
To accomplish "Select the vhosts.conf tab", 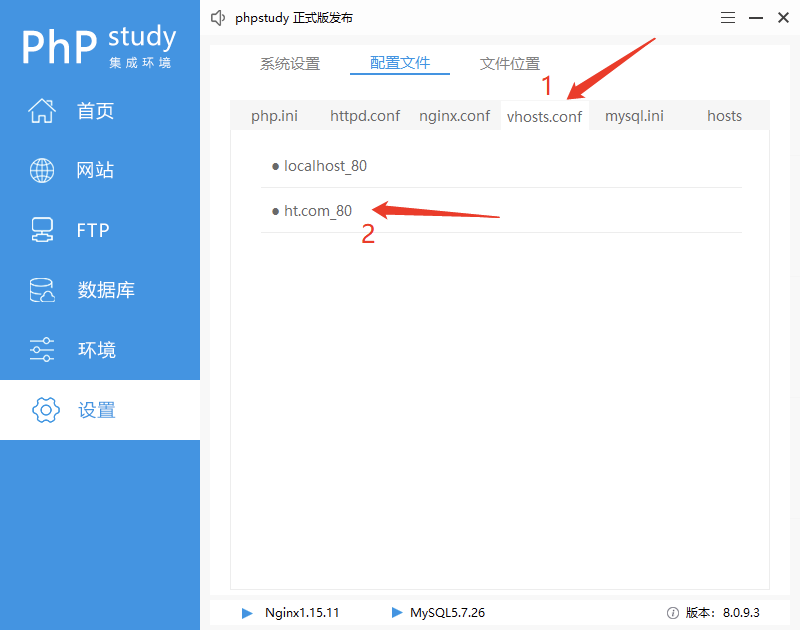I will (544, 116).
